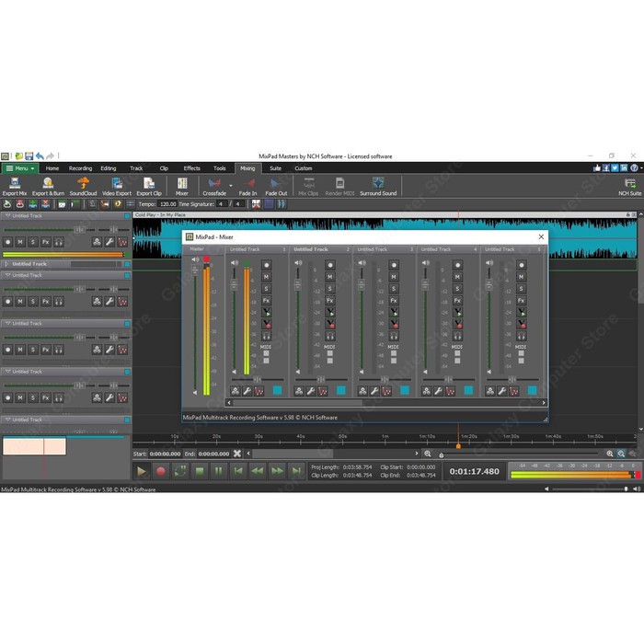
Task: Mute mixer track 1 with M button
Action: (266, 277)
